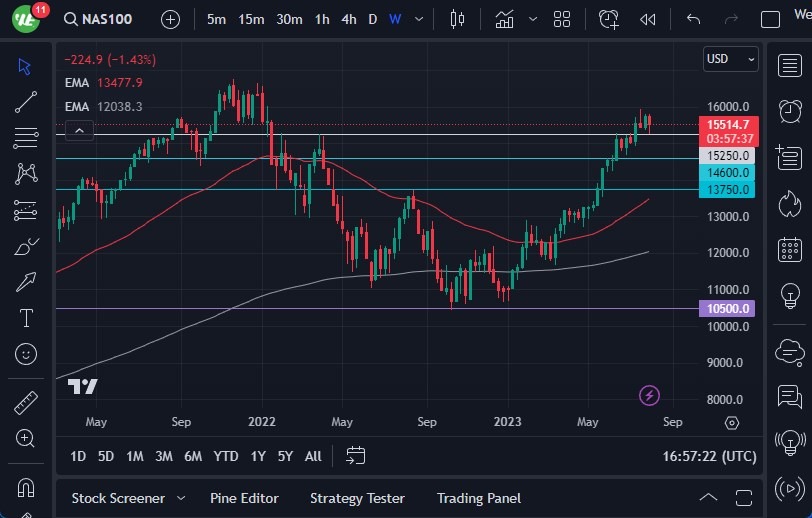Click the replay rewind icon
This screenshot has height=518, width=812.
(x=648, y=19)
